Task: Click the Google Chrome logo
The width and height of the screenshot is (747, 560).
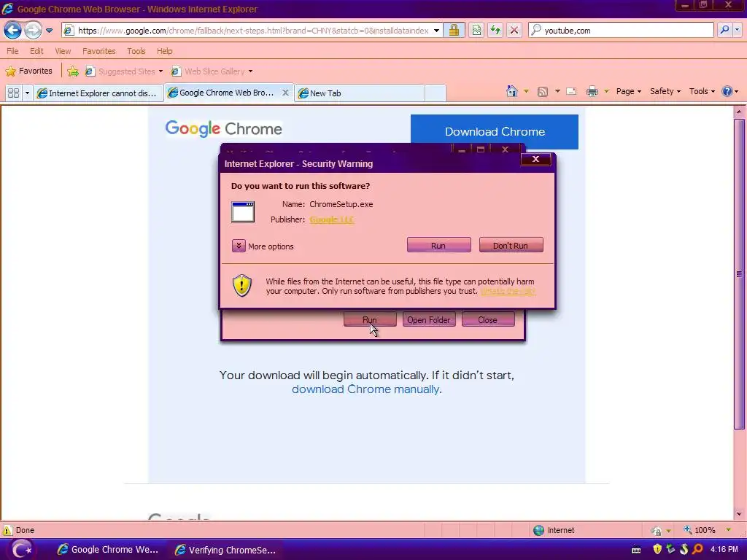Action: (223, 128)
